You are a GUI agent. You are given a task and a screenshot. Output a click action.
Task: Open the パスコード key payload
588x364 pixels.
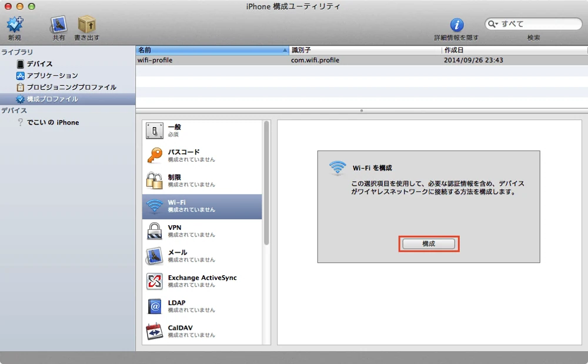[x=202, y=156]
